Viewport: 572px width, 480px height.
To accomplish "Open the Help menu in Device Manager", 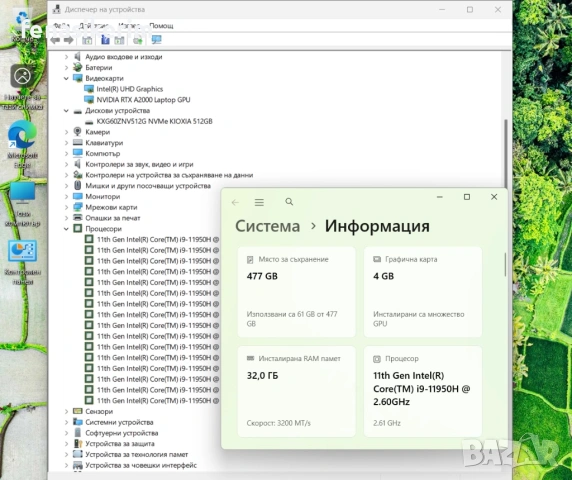I will point(161,26).
